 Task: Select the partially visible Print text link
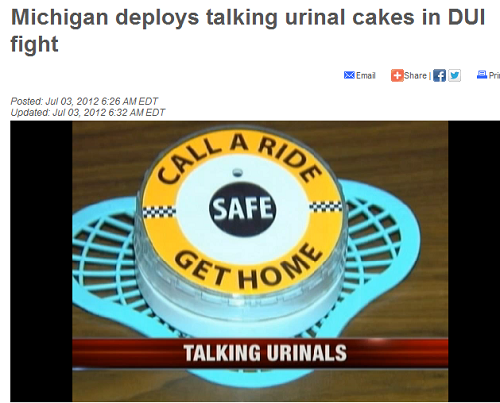tap(494, 76)
